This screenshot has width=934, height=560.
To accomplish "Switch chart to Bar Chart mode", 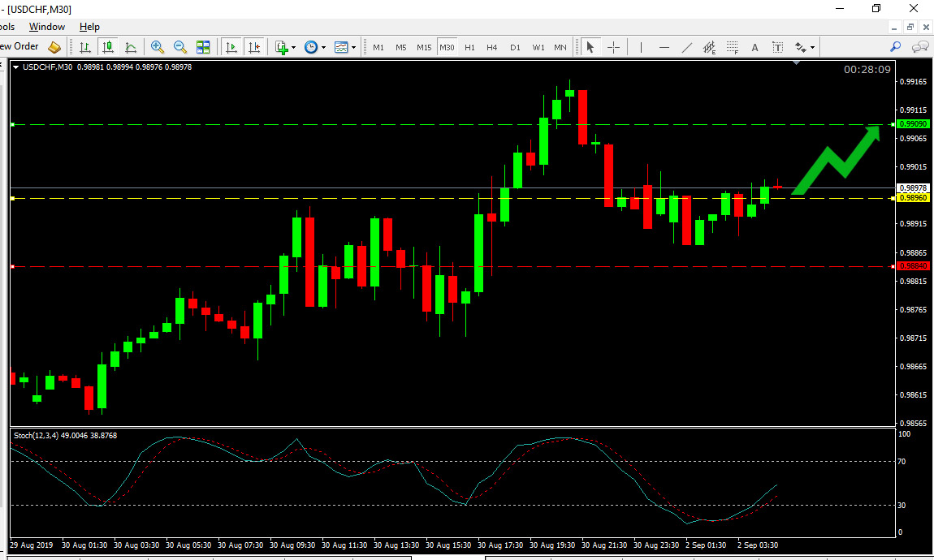I will click(x=85, y=47).
